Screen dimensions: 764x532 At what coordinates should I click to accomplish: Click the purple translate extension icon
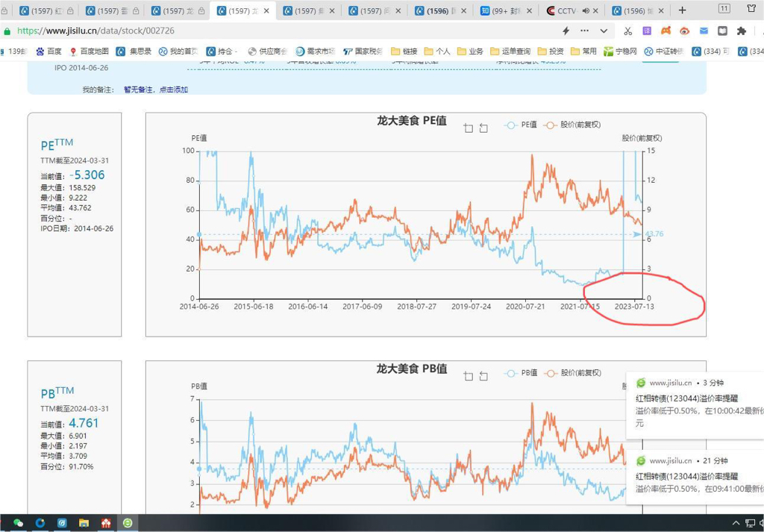click(647, 31)
